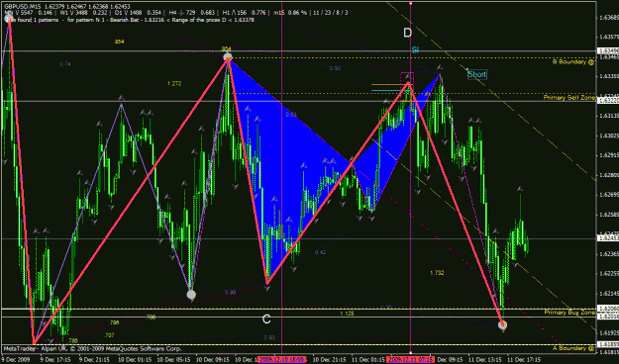Click the MetaQuotes Software Corp. copyright text
This screenshot has width=619, height=364.
(92, 348)
